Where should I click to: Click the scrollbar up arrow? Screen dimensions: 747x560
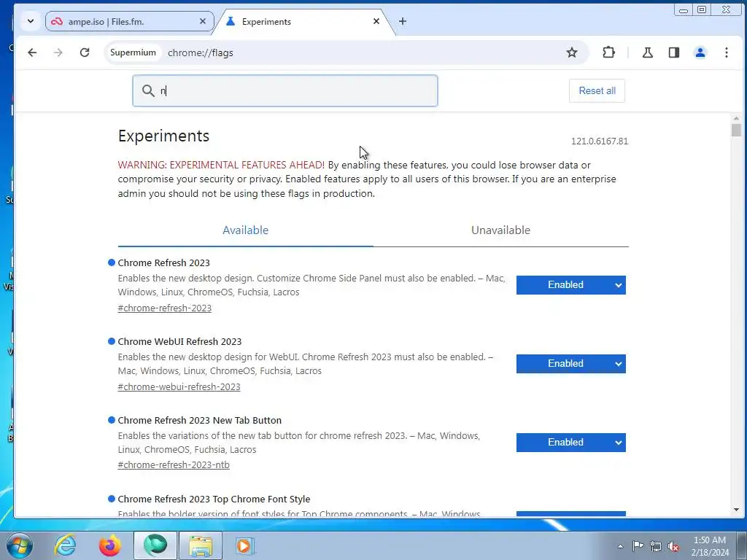pos(736,117)
